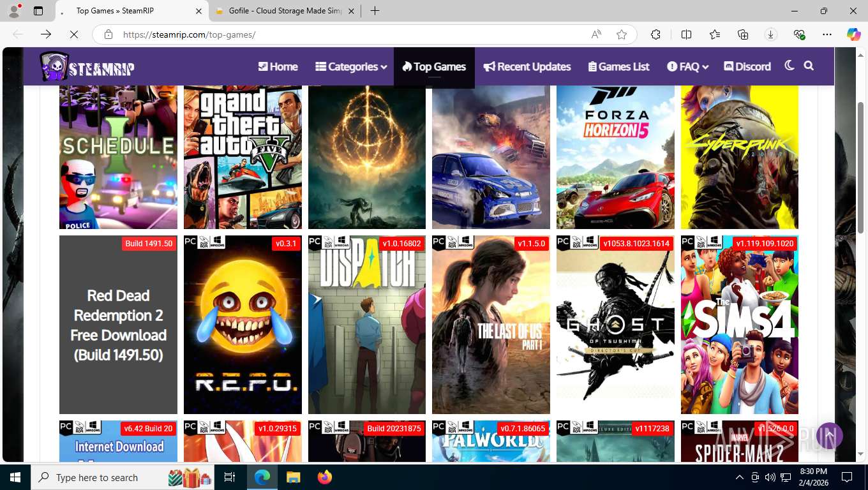The height and width of the screenshot is (490, 868).
Task: Open the Spider-Man 2 game card
Action: click(x=740, y=441)
